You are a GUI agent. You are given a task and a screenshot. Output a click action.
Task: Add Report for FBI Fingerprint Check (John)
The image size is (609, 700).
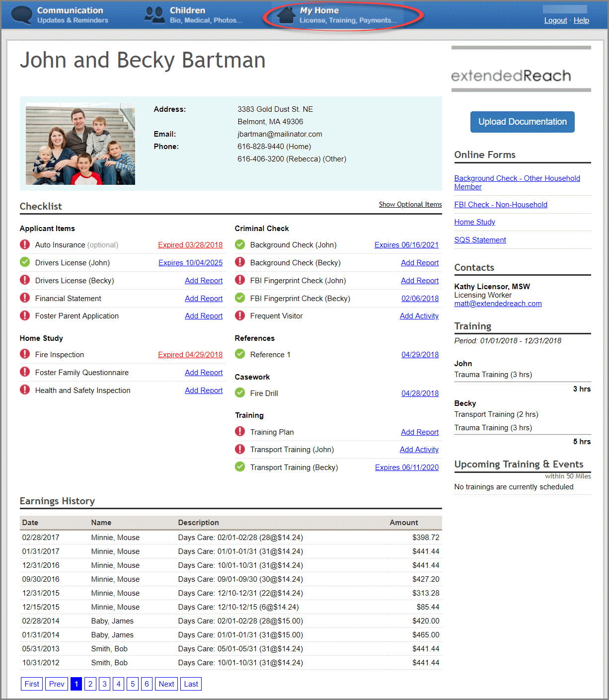pyautogui.click(x=420, y=281)
